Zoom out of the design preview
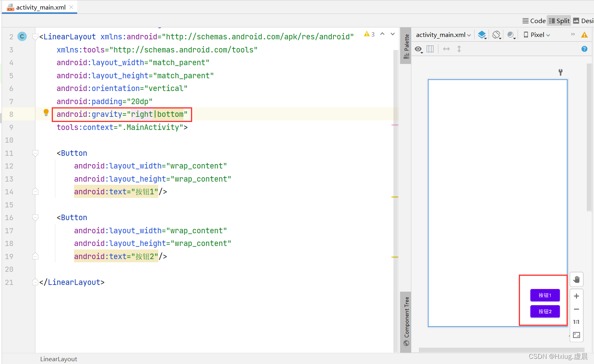 click(576, 309)
